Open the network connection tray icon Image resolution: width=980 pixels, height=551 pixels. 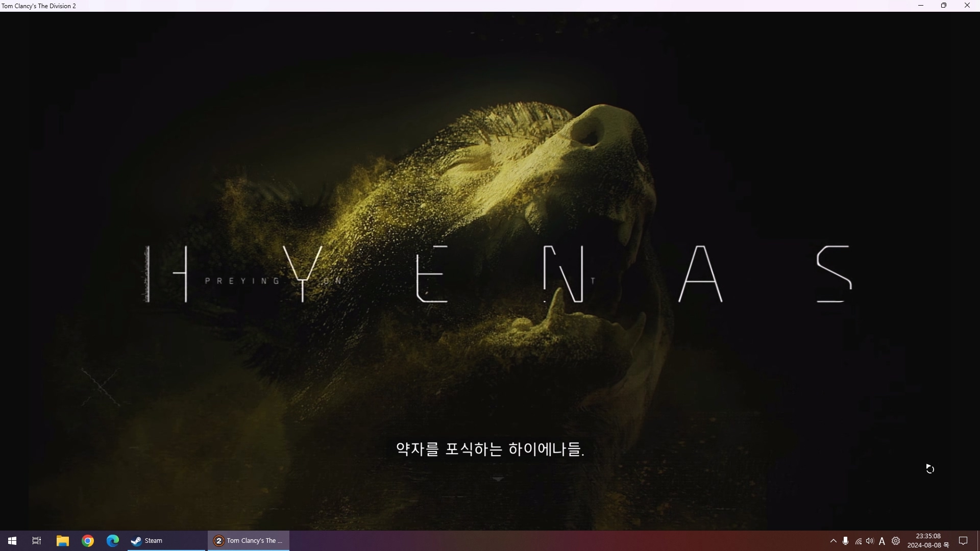(x=858, y=541)
